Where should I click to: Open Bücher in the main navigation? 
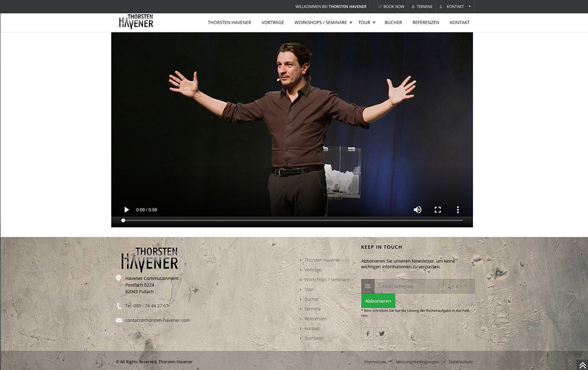(x=393, y=23)
